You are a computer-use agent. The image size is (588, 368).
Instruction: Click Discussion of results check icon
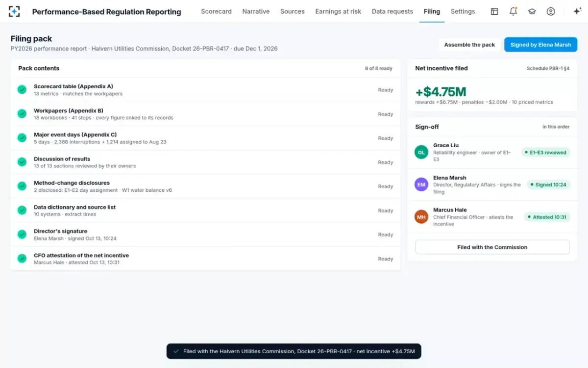(x=22, y=162)
